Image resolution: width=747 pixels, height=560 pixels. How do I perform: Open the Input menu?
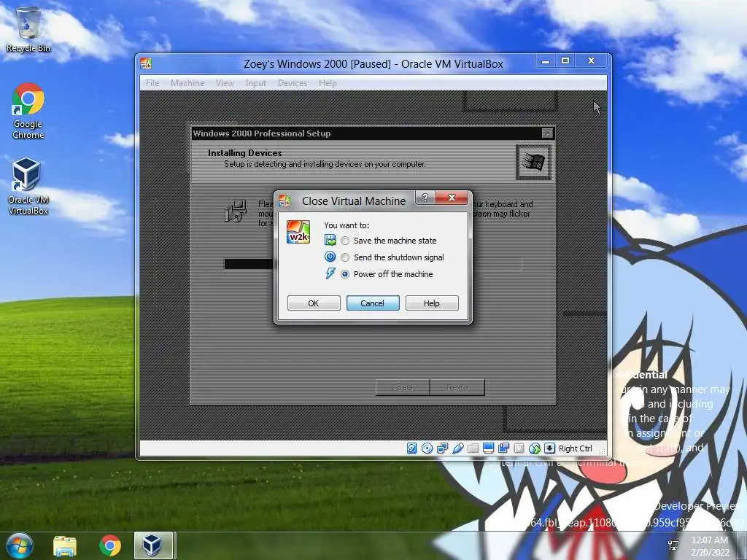click(255, 83)
